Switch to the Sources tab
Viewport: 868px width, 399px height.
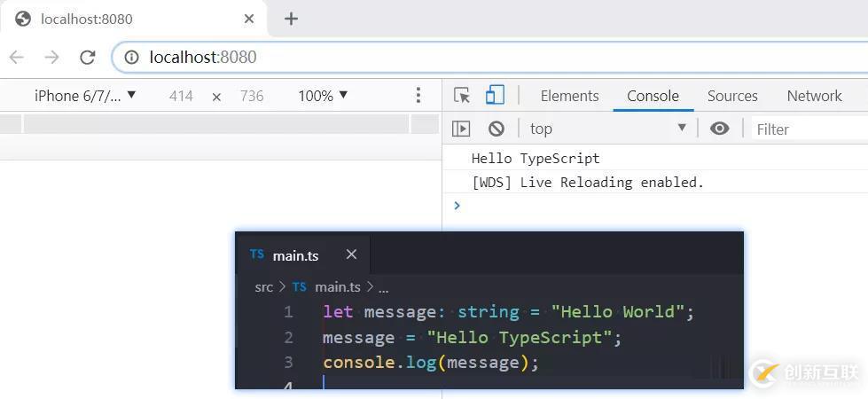coord(732,96)
